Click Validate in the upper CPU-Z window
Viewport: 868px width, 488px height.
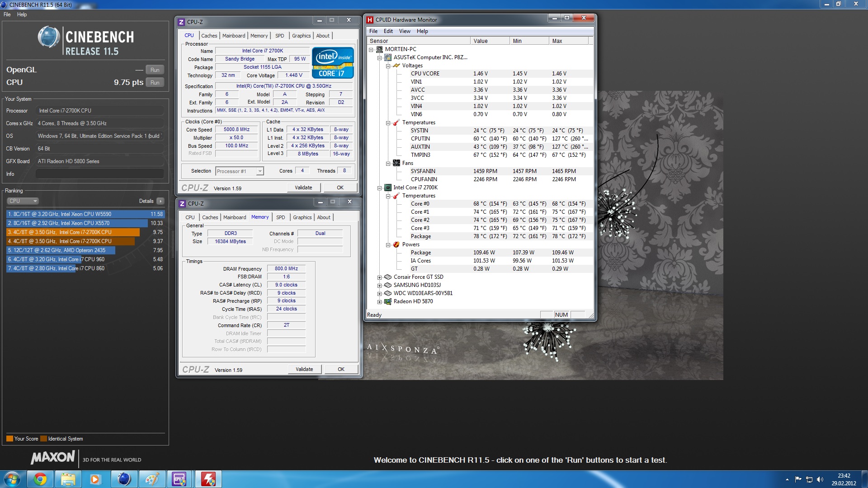tap(303, 188)
